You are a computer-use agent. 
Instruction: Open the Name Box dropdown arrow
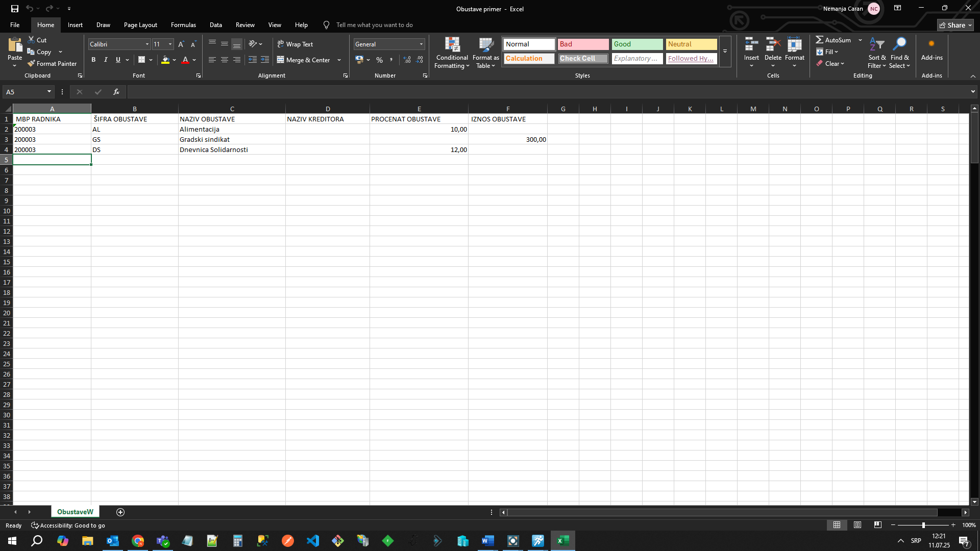pos(49,92)
